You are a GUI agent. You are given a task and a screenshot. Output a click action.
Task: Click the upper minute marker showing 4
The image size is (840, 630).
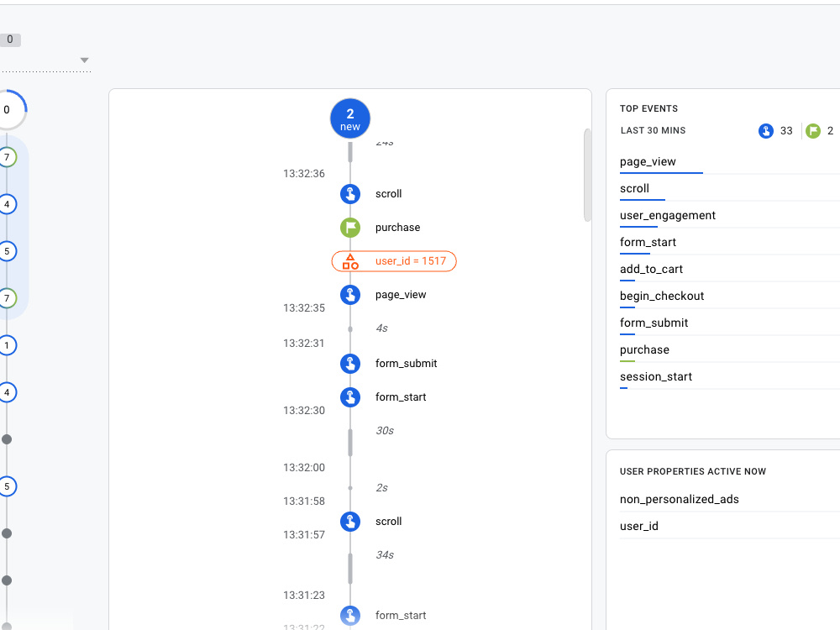tap(7, 204)
